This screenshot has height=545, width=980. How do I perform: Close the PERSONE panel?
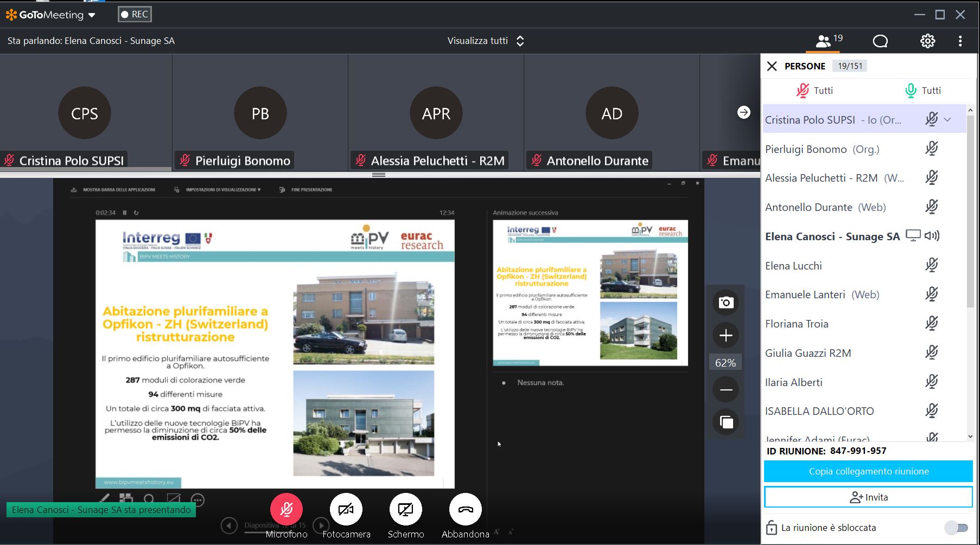(772, 66)
